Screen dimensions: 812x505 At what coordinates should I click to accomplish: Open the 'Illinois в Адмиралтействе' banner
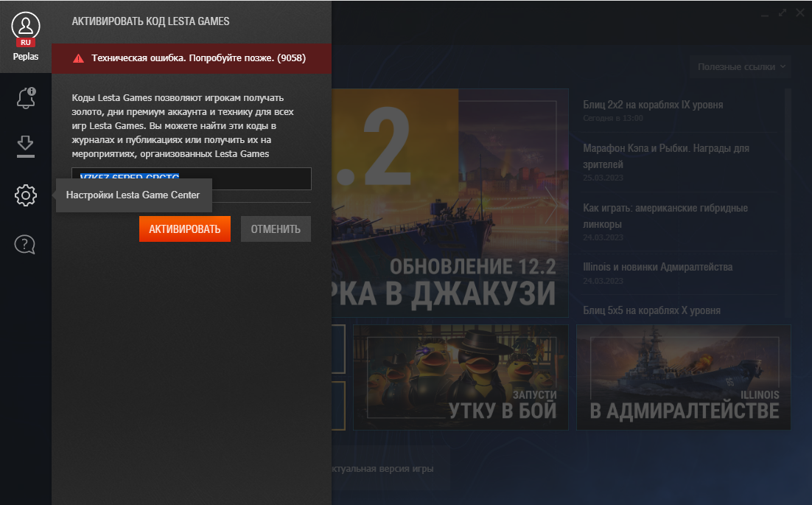coord(683,377)
